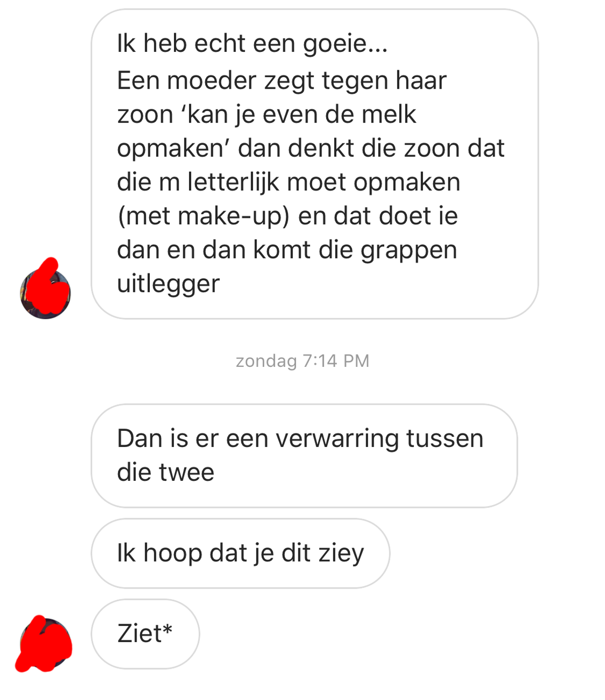Image resolution: width=605 pixels, height=700 pixels.
Task: Tap the word 'zondag' in the date label
Action: (x=266, y=361)
